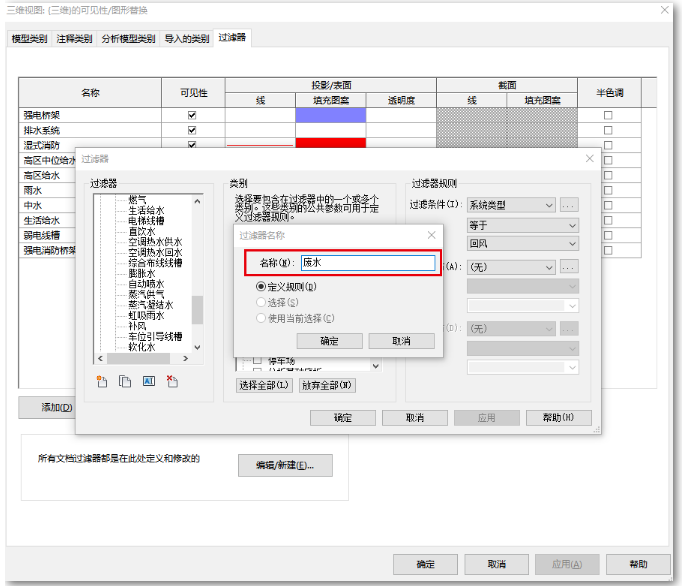687x586 pixels.
Task: Select the 雨水 row in the table
Action: tap(47, 190)
